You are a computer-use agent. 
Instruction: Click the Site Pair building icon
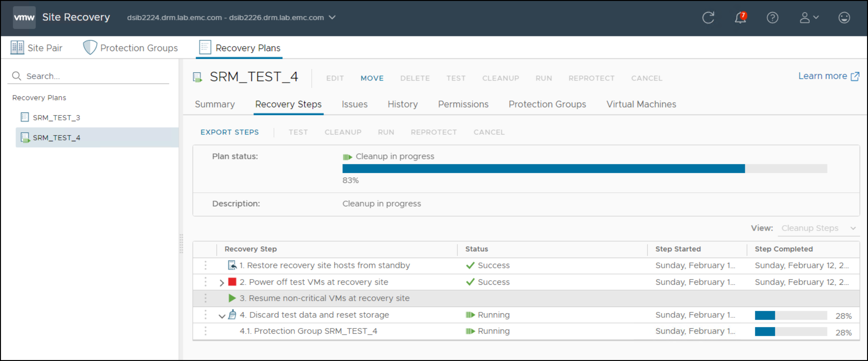17,48
